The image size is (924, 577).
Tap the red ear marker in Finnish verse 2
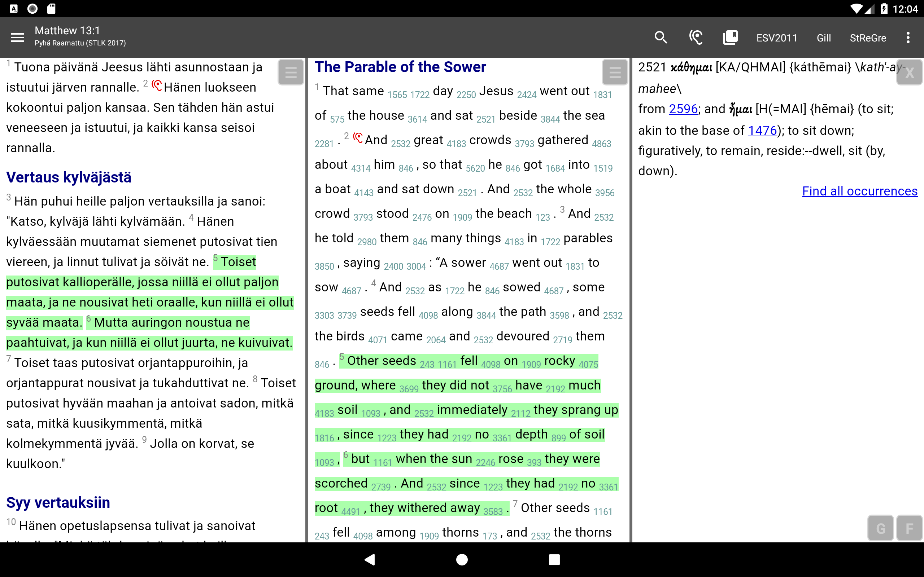157,85
